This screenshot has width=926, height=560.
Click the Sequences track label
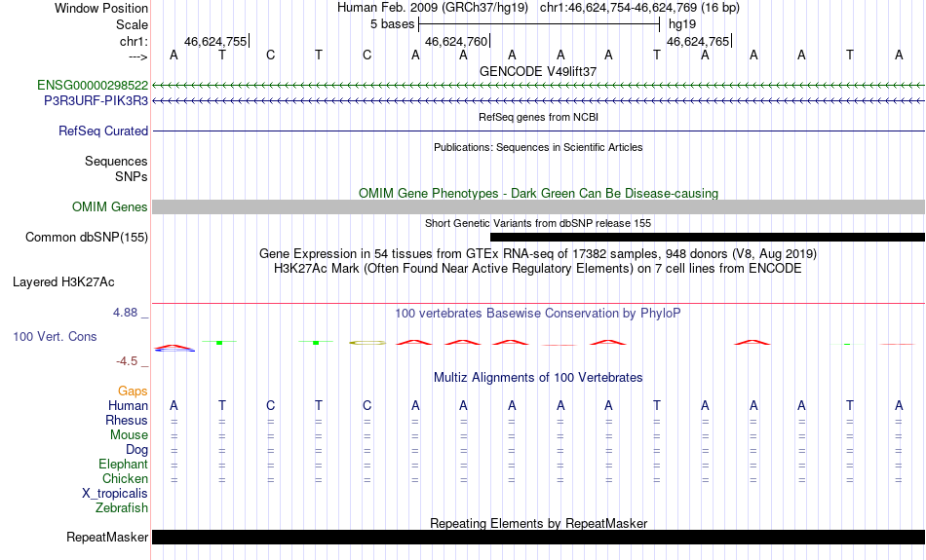pyautogui.click(x=116, y=161)
